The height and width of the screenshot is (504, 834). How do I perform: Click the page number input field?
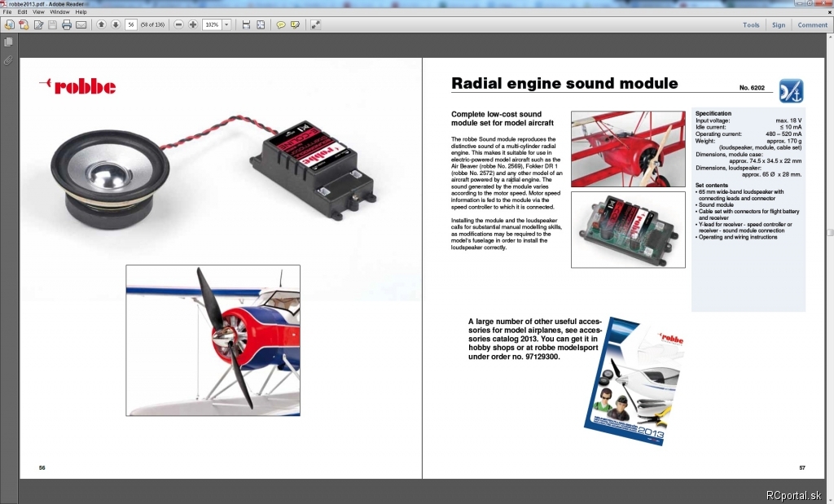click(131, 24)
